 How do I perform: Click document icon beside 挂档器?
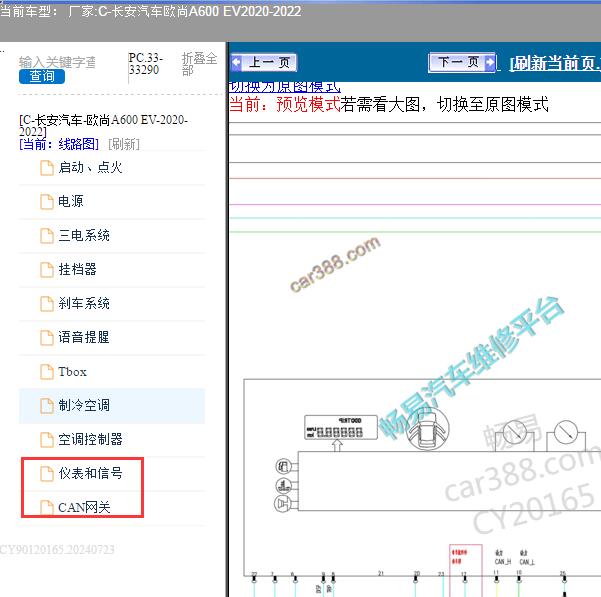[47, 270]
